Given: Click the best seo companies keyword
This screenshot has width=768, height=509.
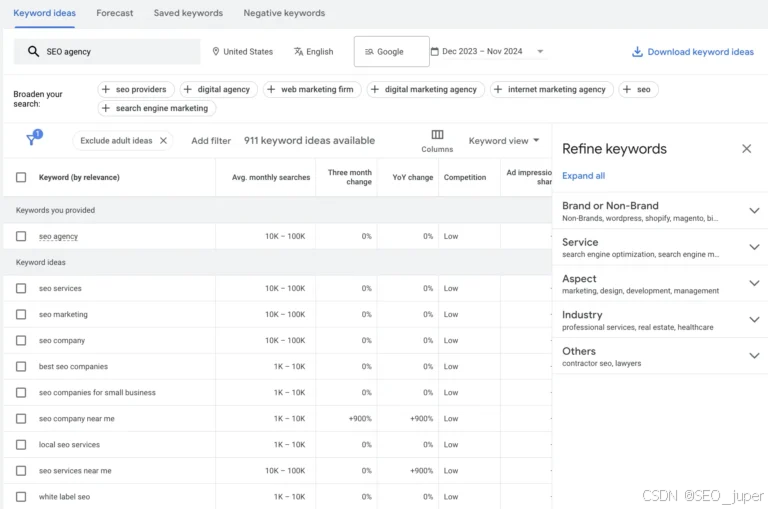Looking at the screenshot, I should coord(73,366).
